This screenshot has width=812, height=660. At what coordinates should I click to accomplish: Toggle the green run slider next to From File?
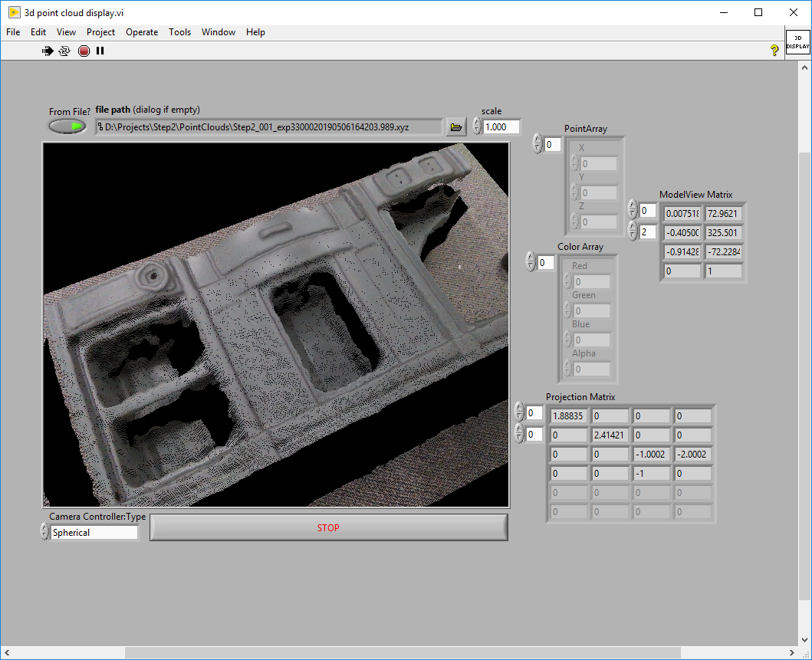tap(67, 126)
